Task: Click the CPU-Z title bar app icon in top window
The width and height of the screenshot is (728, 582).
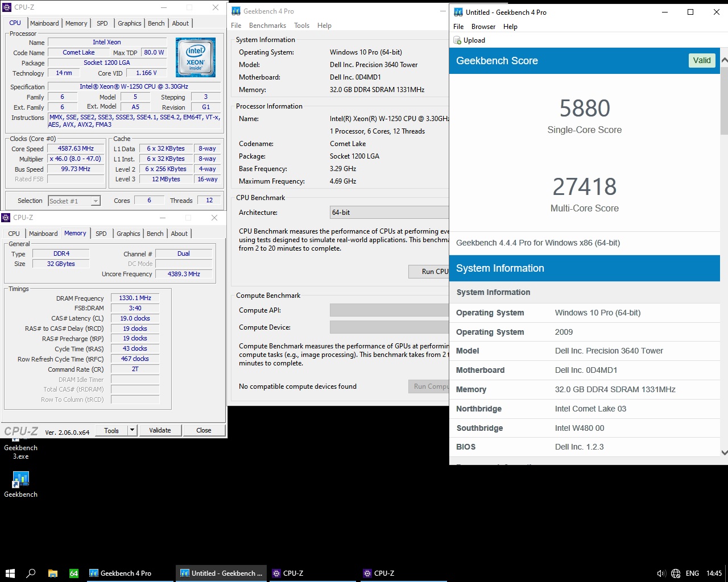Action: coord(7,7)
